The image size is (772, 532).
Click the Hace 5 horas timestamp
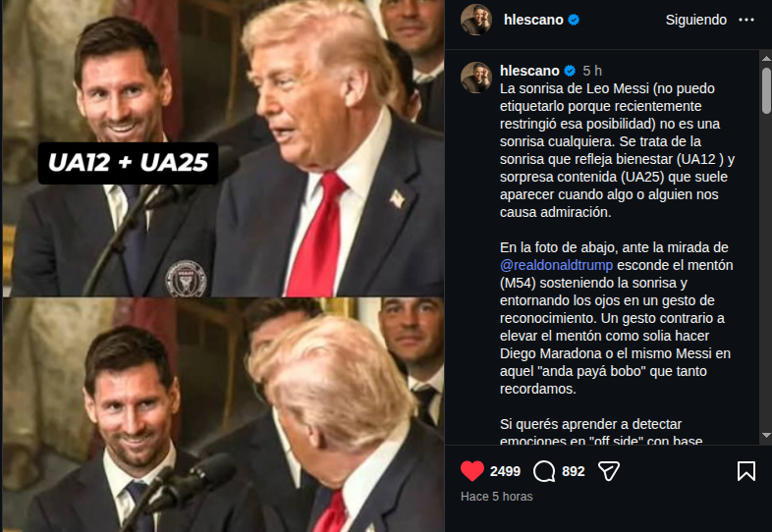tap(496, 497)
